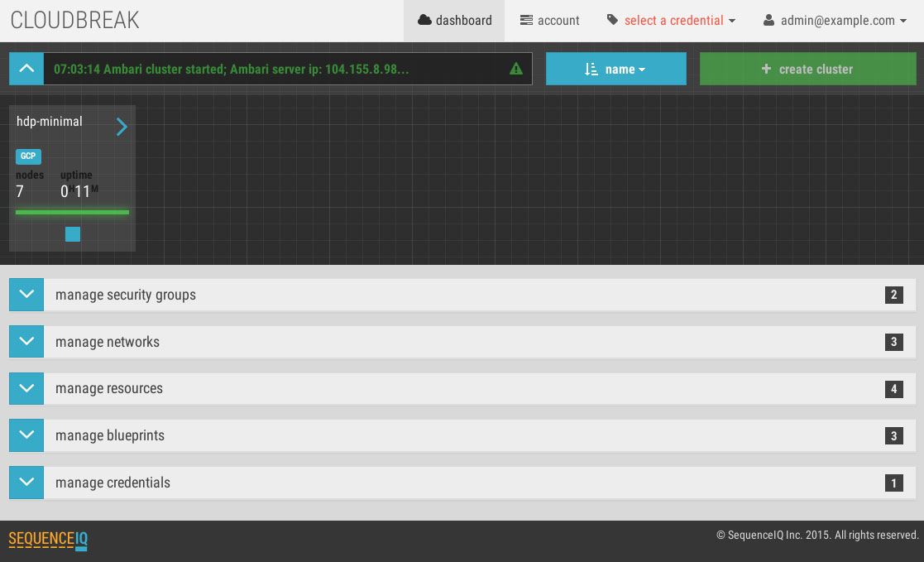924x562 pixels.
Task: Click the green cluster progress bar
Action: [72, 213]
